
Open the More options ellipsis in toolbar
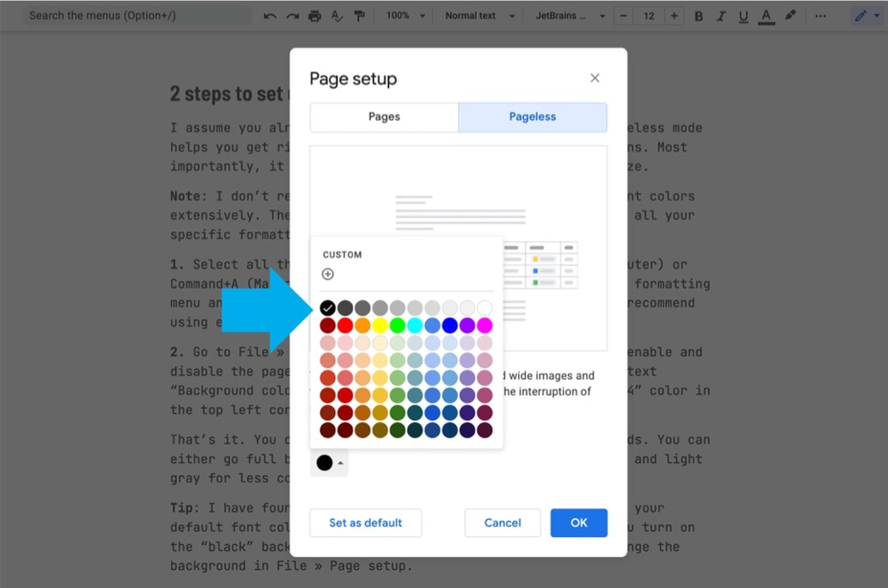coord(821,16)
